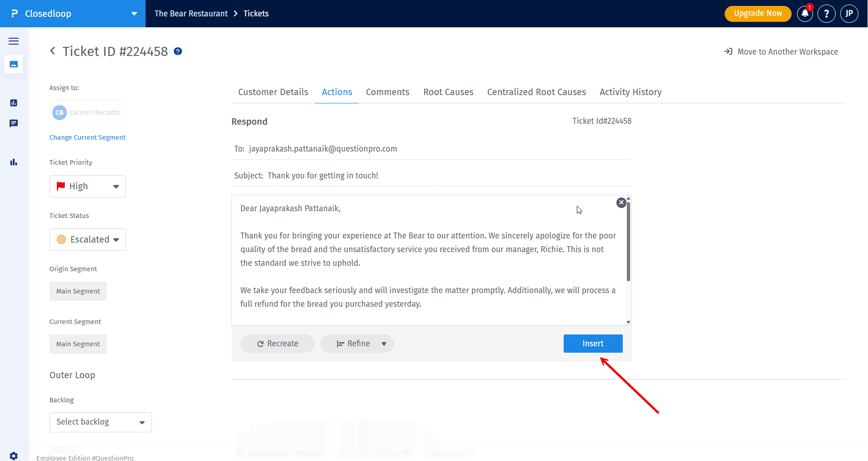Open notifications bell
This screenshot has height=461, width=868.
[805, 14]
